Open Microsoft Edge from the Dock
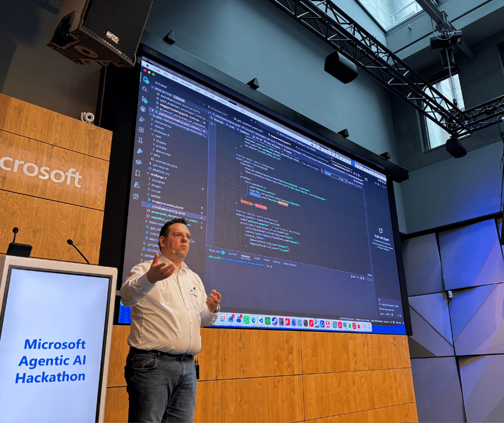Viewport: 504px width, 423px height. 254,320
